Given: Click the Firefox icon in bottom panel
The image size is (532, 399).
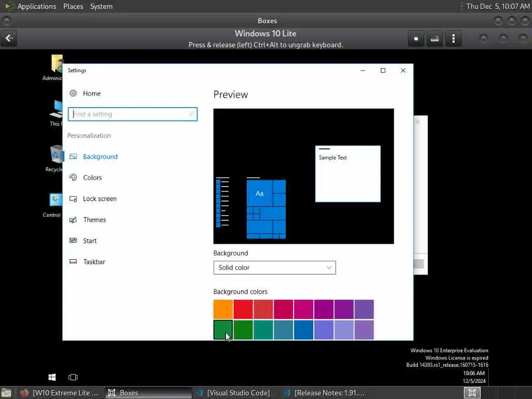Looking at the screenshot, I should point(24,393).
